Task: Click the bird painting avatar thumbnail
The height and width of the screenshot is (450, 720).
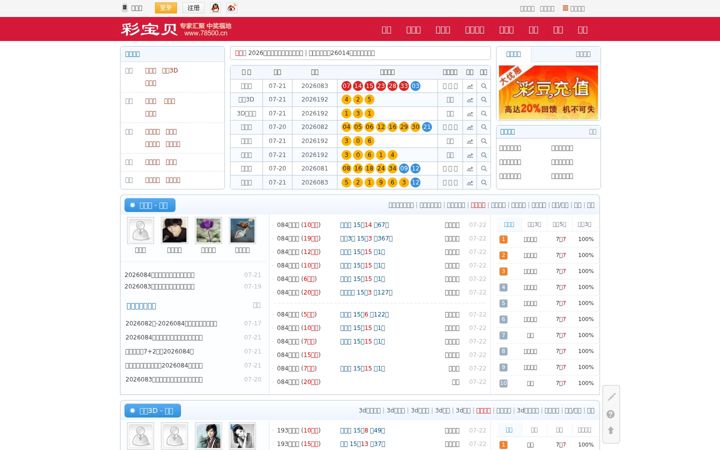Action: (242, 231)
